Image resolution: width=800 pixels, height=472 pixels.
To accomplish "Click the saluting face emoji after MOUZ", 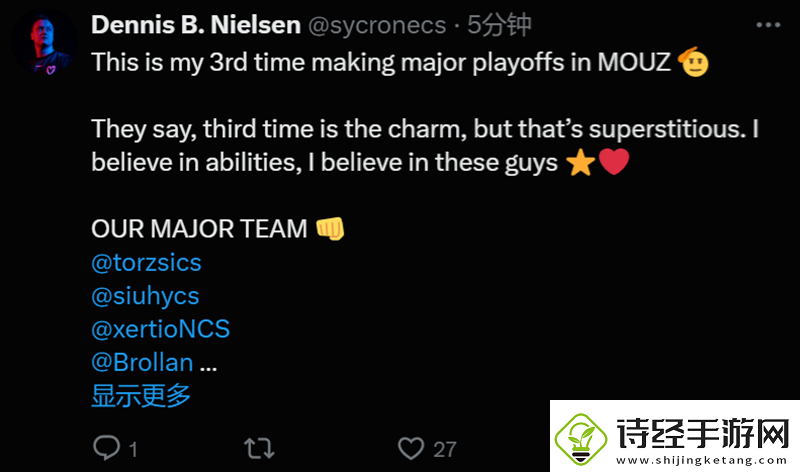I will pos(693,62).
